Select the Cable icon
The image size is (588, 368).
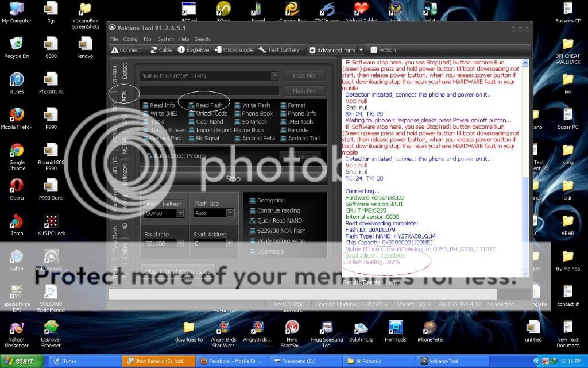pyautogui.click(x=161, y=49)
